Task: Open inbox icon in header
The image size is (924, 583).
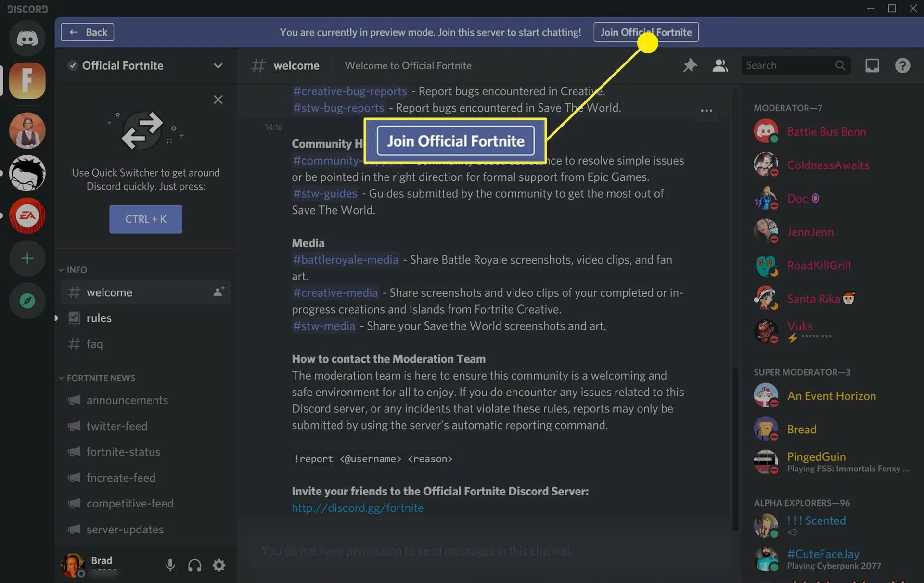Action: 872,65
